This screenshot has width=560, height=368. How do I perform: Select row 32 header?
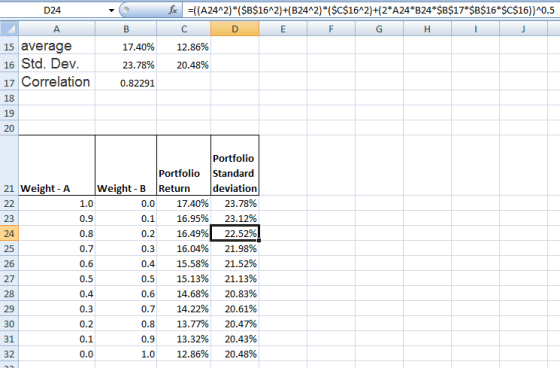pos(9,354)
